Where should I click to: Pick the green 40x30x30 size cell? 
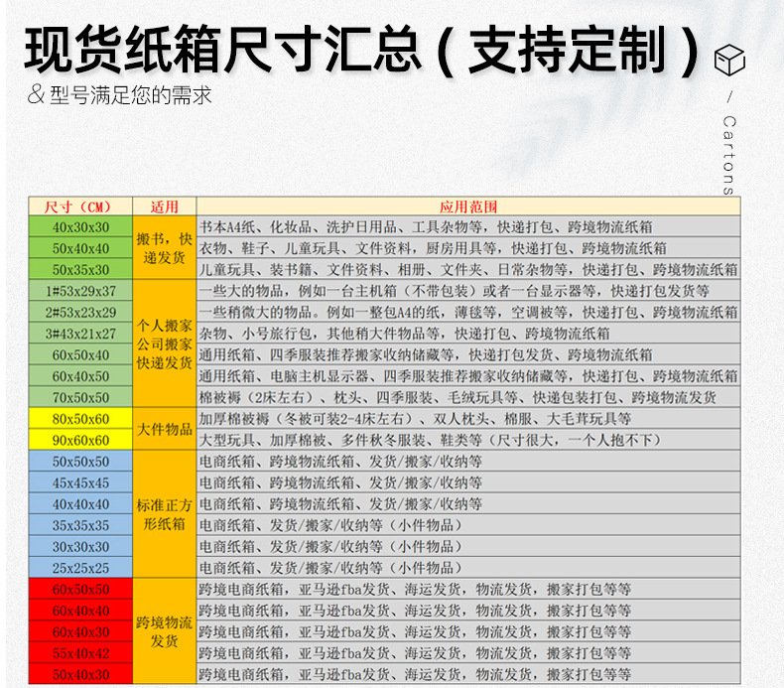(81, 227)
